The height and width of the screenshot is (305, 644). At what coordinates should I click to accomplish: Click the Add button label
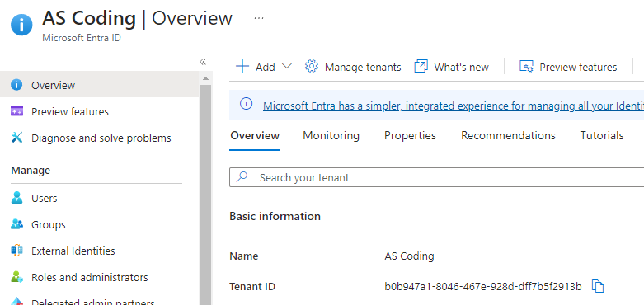coord(266,67)
